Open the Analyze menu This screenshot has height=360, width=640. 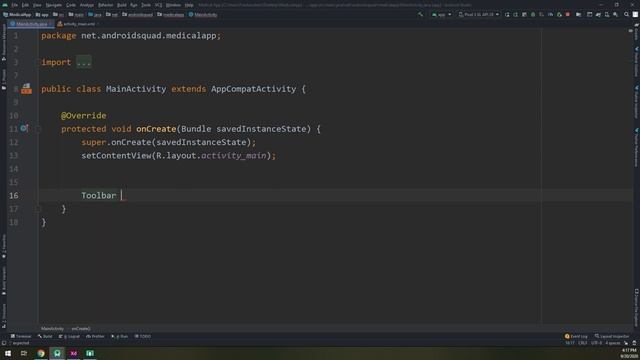(87, 5)
